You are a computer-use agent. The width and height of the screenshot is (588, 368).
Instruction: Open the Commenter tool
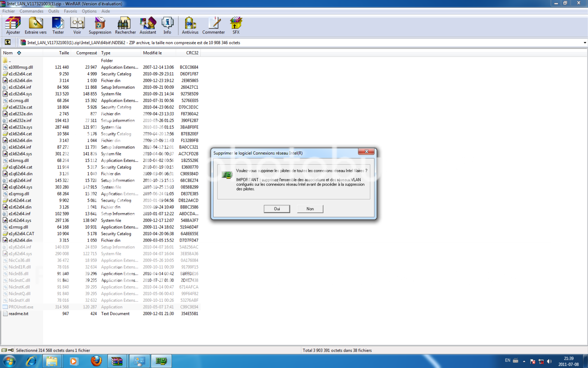pos(214,25)
